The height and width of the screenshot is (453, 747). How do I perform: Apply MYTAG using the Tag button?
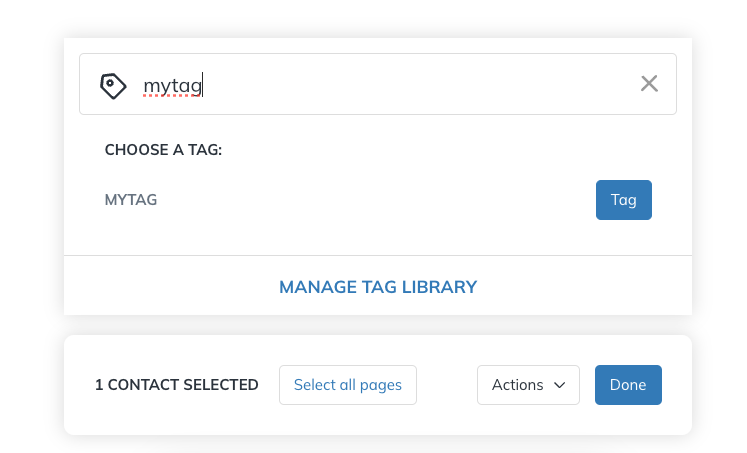point(623,200)
